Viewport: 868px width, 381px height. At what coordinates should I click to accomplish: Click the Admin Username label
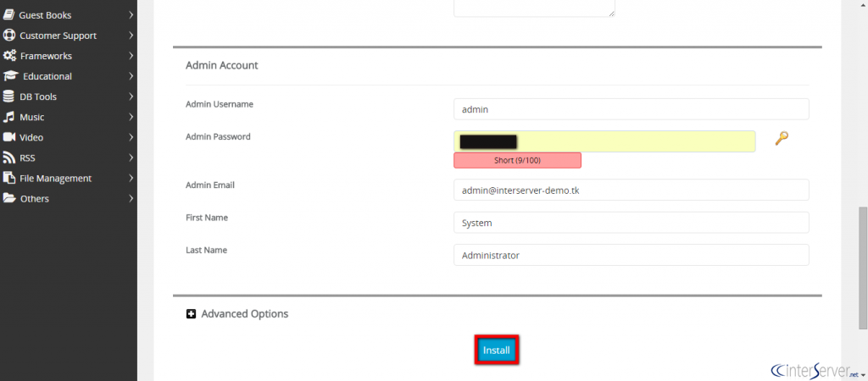(220, 104)
